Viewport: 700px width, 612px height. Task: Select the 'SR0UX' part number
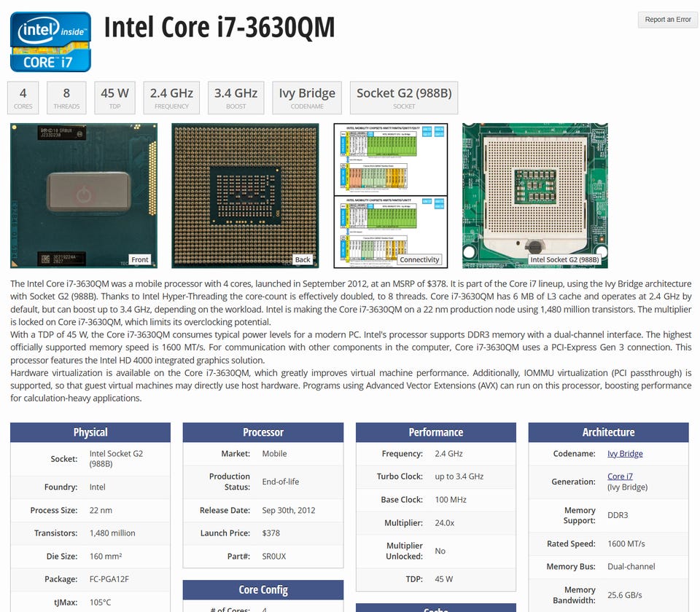[274, 556]
